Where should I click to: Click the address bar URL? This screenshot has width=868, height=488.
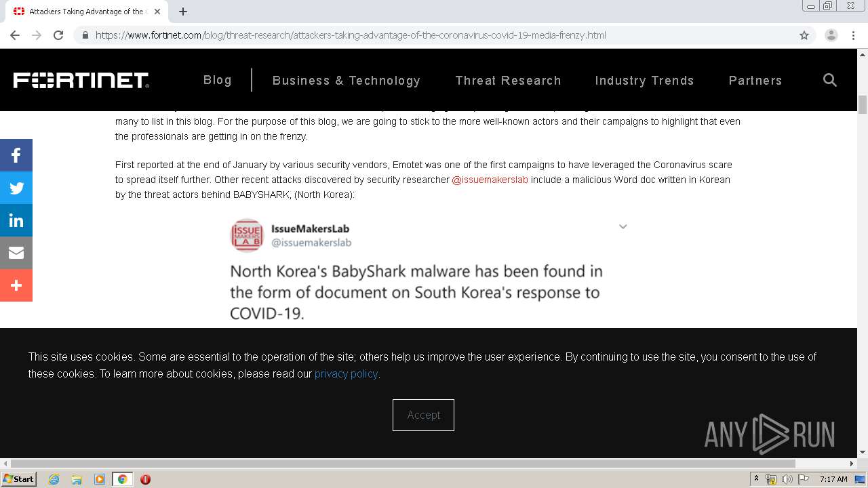click(351, 35)
